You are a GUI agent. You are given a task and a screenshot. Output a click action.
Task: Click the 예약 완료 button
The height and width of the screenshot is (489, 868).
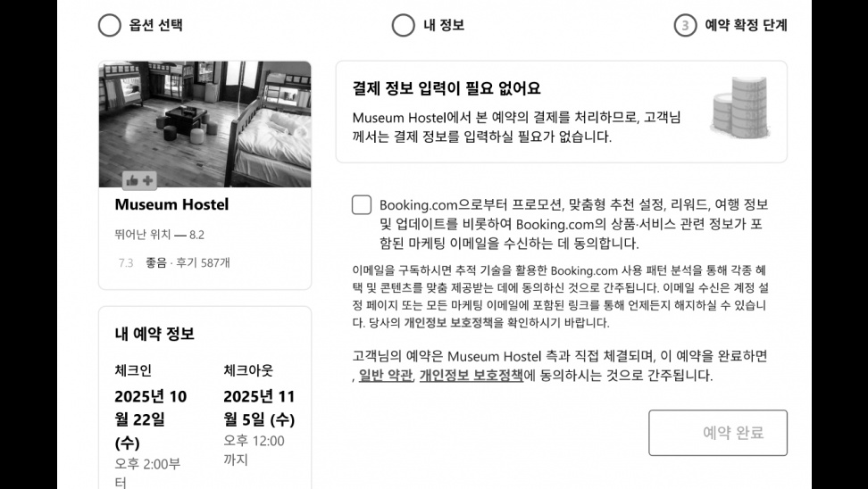click(x=718, y=433)
